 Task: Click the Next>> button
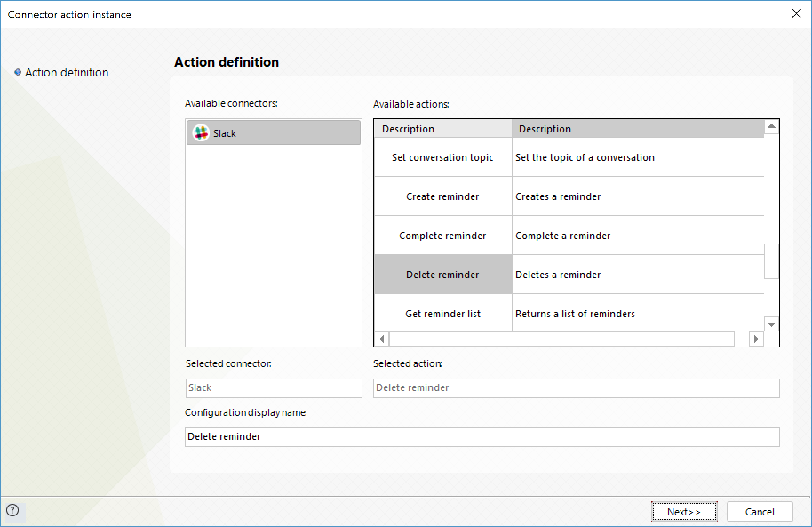[684, 512]
